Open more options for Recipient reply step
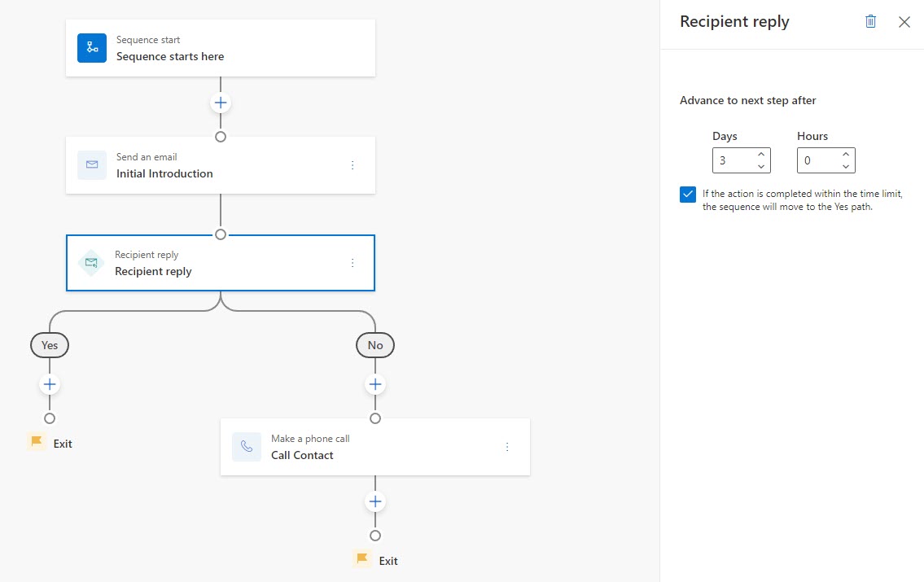The image size is (924, 582). (353, 263)
